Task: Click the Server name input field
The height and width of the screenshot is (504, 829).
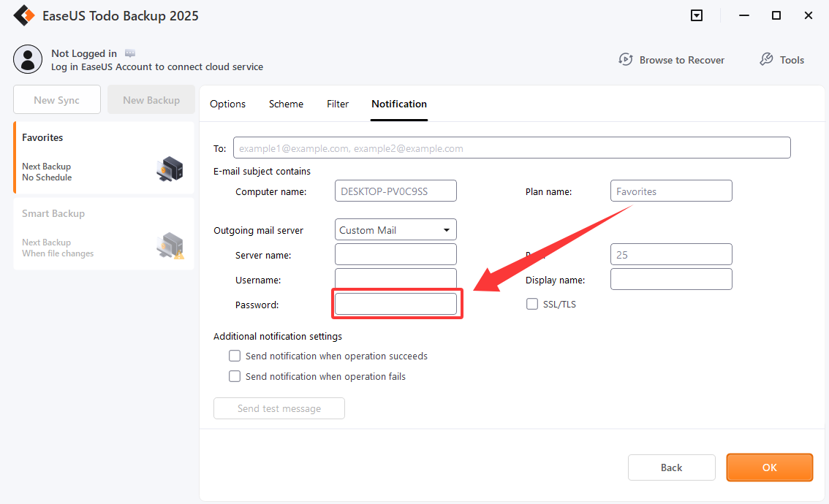Action: click(395, 254)
